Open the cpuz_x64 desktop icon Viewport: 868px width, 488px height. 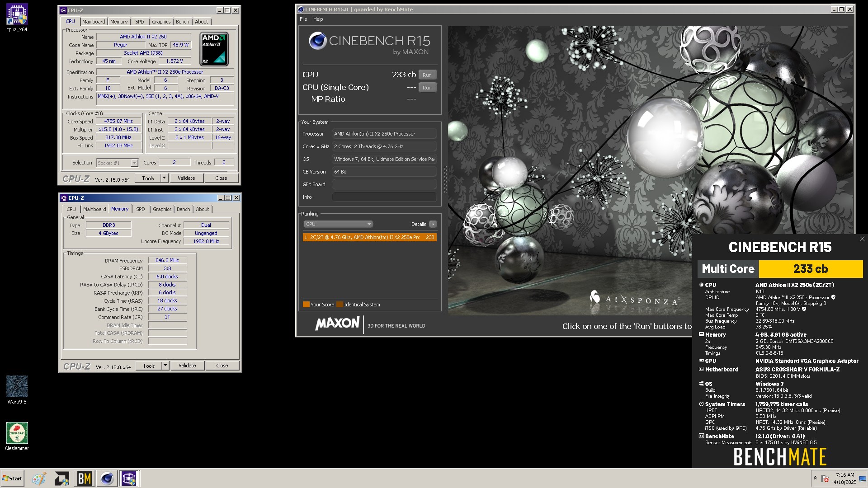17,18
